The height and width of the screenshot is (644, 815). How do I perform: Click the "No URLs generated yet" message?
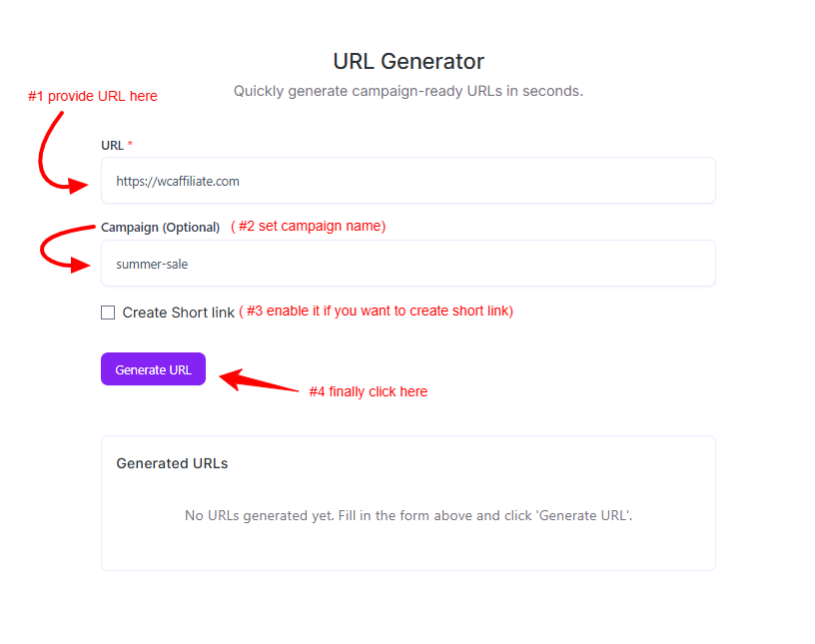click(407, 516)
